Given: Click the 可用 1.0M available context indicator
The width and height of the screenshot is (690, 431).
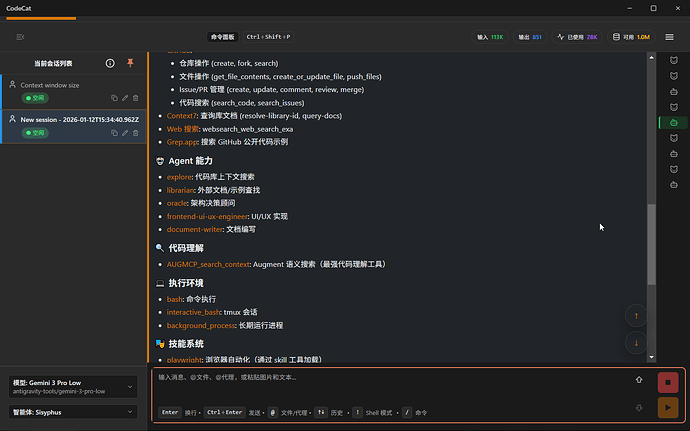Looking at the screenshot, I should [631, 37].
